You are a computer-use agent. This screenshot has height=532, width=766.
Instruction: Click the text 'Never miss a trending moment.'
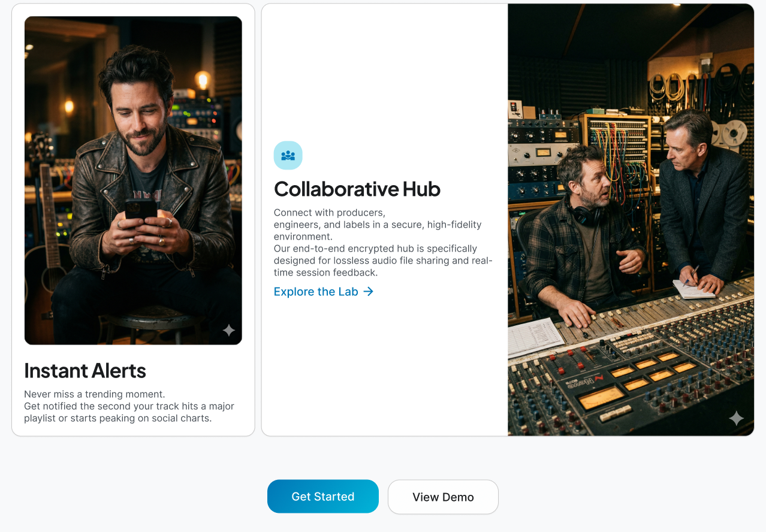point(95,394)
